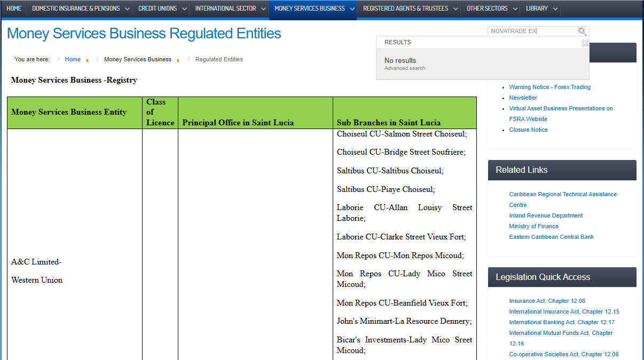Open the International Sector menu
Viewport: 644px width, 360px height.
225,9
